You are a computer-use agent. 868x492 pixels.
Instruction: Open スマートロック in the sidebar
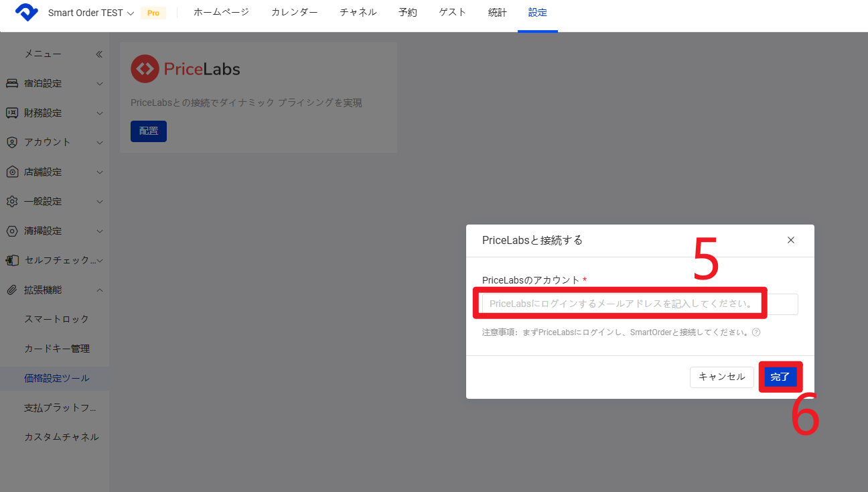56,319
